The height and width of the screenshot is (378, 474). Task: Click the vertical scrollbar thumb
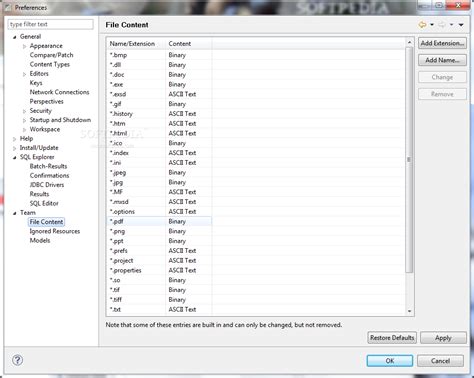[x=409, y=159]
